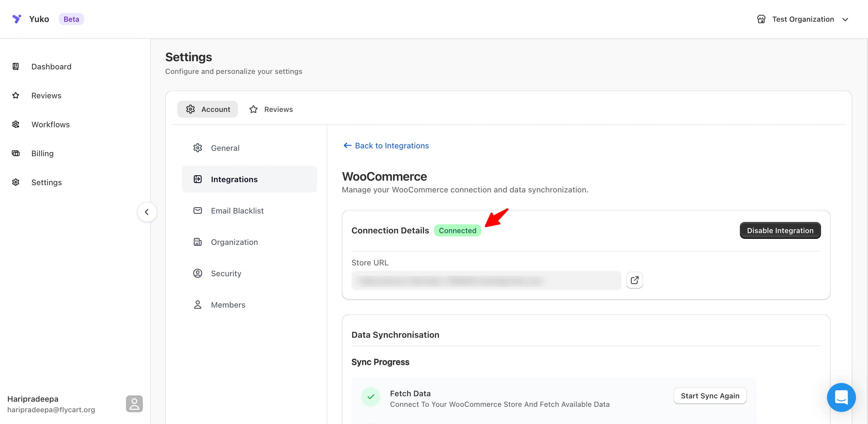Click the blurred Store URL field
This screenshot has width=868, height=424.
point(486,280)
